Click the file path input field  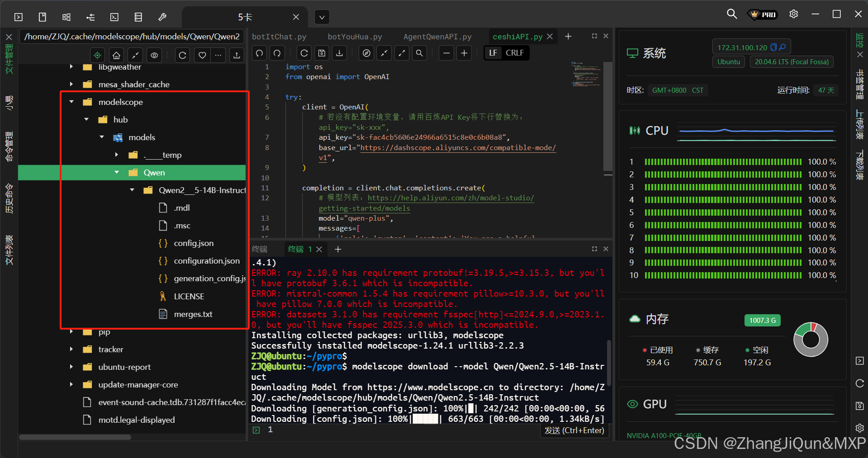[132, 37]
